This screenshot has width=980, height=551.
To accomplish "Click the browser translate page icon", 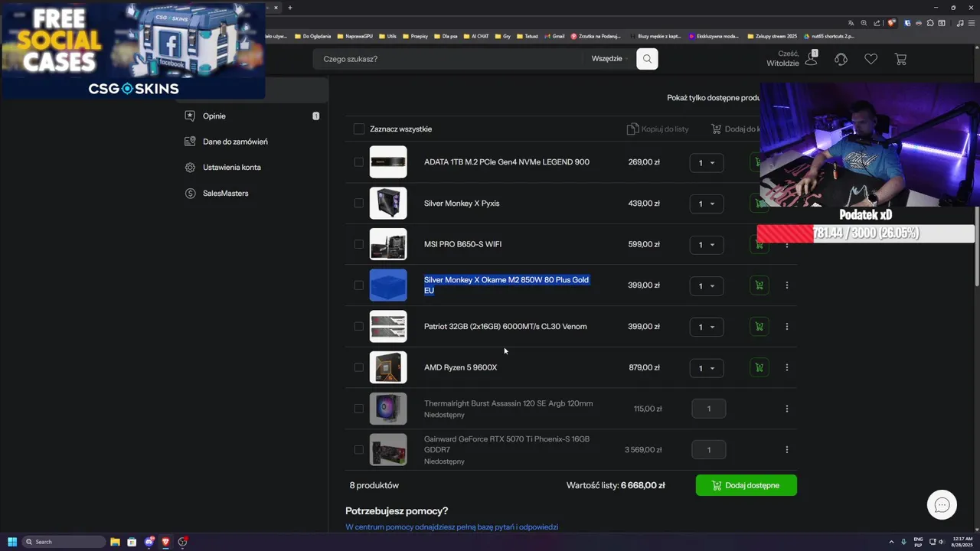I will (851, 23).
